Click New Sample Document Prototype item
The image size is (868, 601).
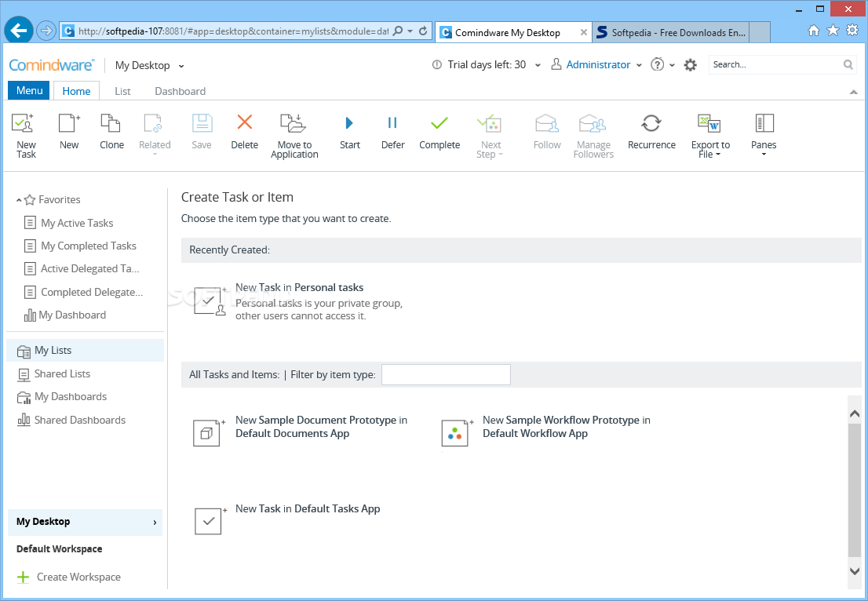[321, 427]
